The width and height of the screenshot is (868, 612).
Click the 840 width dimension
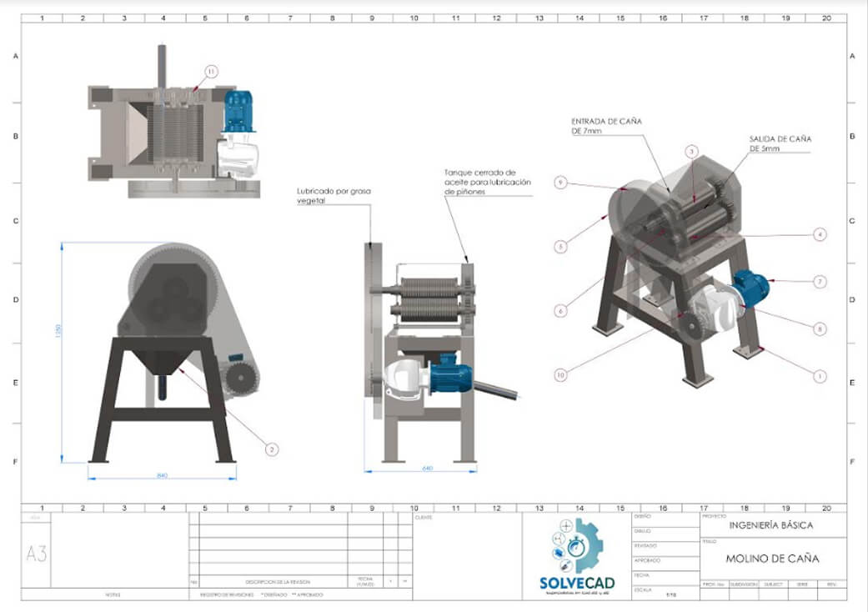tap(163, 475)
